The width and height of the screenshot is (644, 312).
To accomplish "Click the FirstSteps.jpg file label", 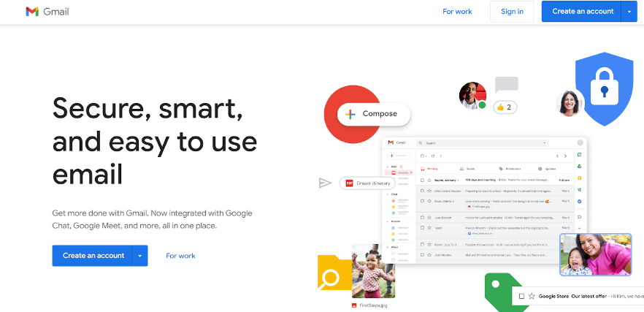I will pos(373,305).
